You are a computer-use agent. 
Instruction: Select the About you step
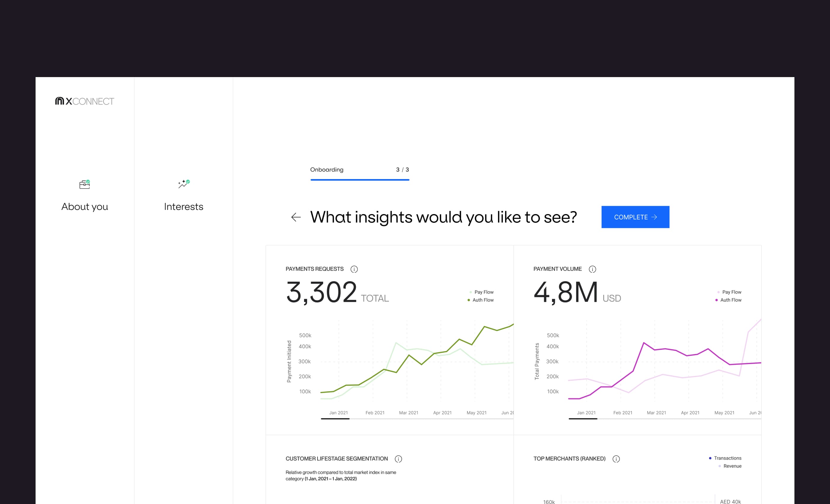click(x=84, y=195)
